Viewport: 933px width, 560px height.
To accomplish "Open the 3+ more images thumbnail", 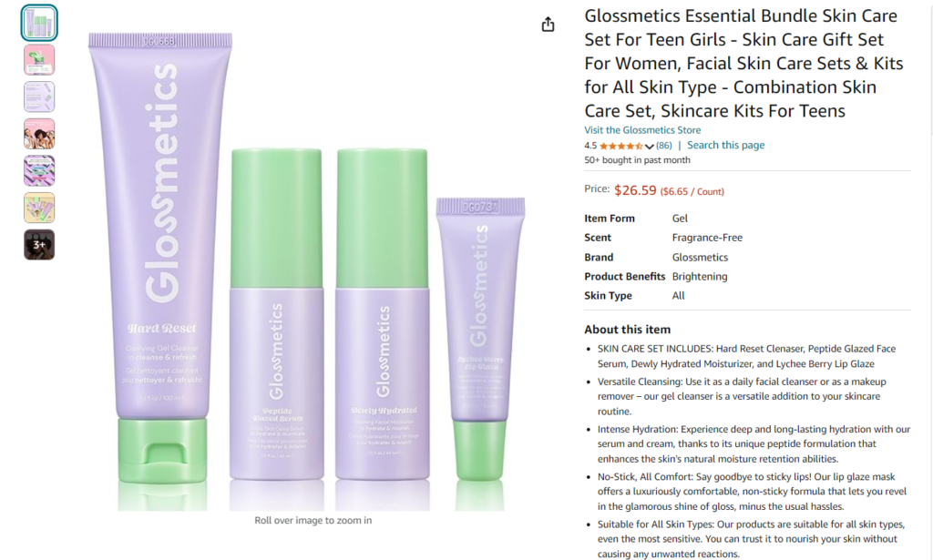I will (x=39, y=244).
